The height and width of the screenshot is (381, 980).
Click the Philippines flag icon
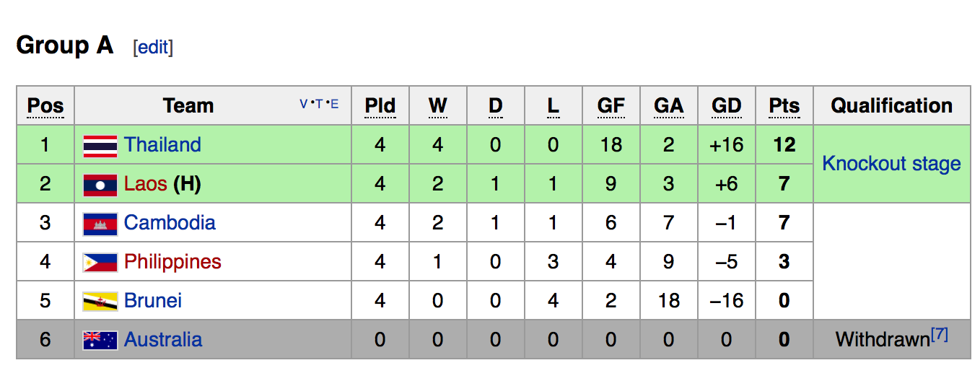(100, 263)
